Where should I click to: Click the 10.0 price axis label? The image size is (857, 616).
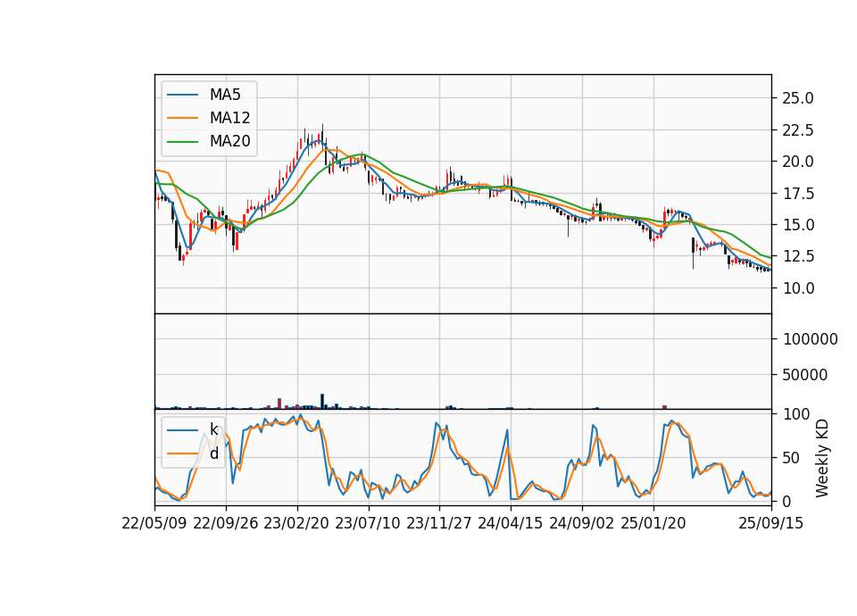coord(798,288)
